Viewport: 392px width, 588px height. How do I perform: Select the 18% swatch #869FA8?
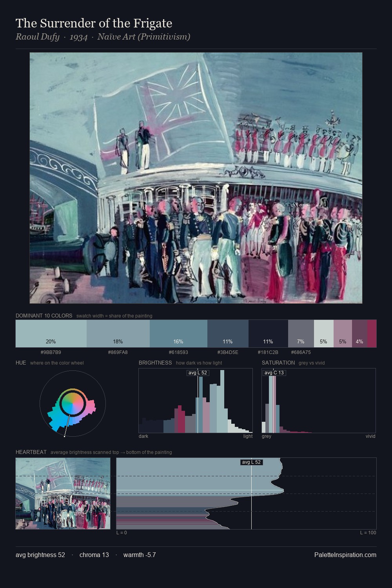pos(118,334)
